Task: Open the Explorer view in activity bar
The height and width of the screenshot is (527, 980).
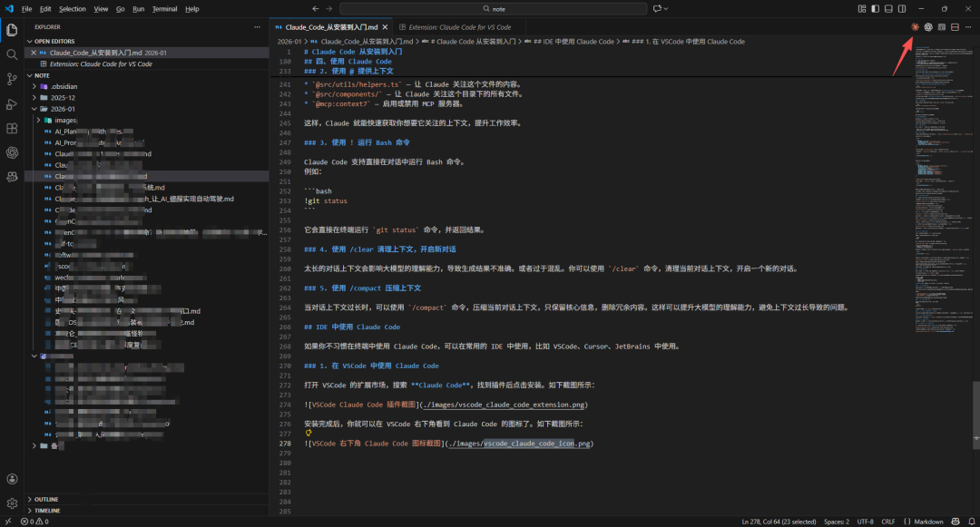Action: click(12, 30)
